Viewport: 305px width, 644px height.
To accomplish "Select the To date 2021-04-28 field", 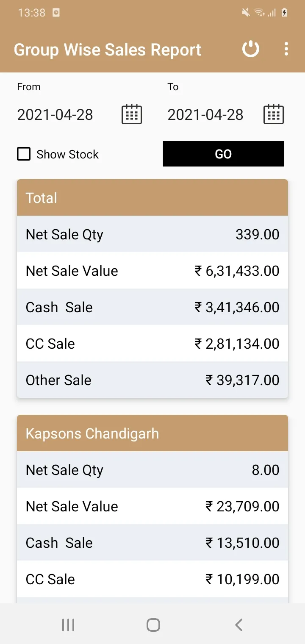I will (x=205, y=115).
